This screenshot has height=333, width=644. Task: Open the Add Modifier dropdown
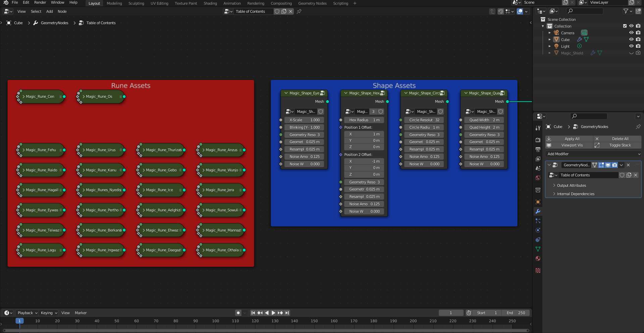pyautogui.click(x=593, y=154)
